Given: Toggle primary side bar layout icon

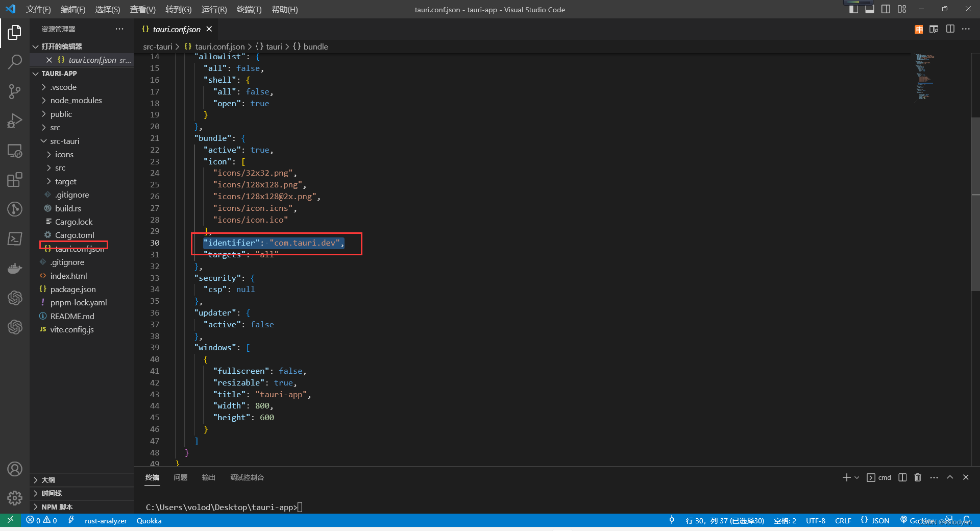Looking at the screenshot, I should pos(853,9).
